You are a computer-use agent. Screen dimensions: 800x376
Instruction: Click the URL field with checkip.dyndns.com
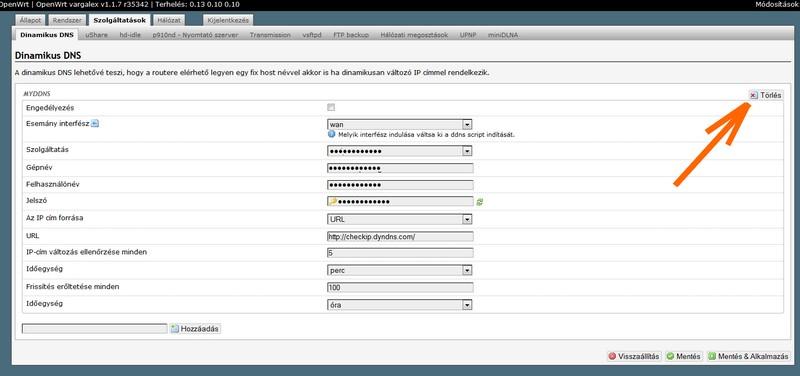[400, 237]
